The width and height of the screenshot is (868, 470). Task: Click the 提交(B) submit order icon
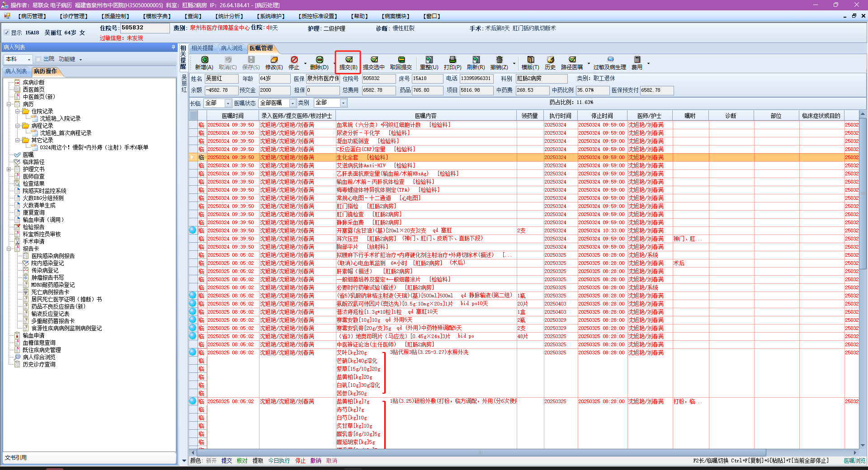[348, 60]
